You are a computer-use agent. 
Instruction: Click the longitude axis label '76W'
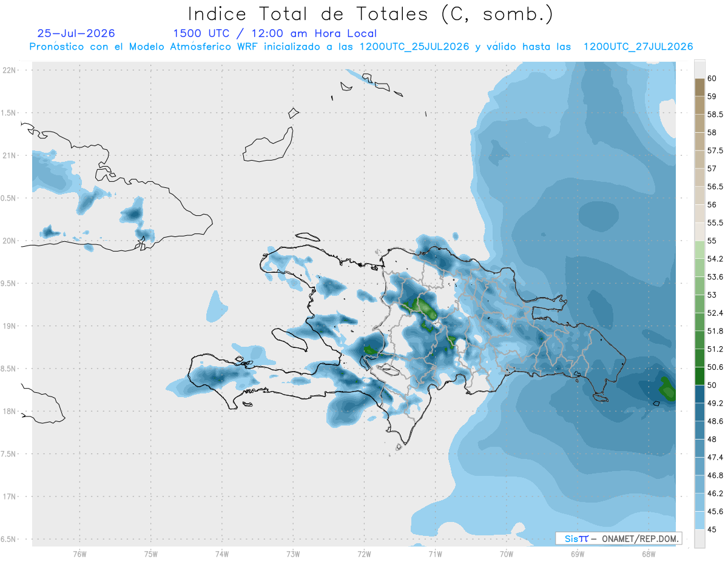point(79,555)
